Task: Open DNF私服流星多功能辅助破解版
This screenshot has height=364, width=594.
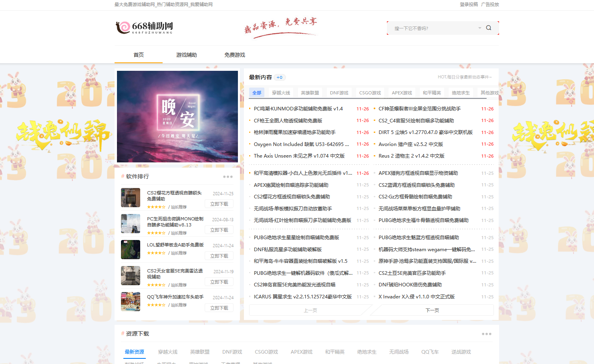Action: (x=288, y=250)
